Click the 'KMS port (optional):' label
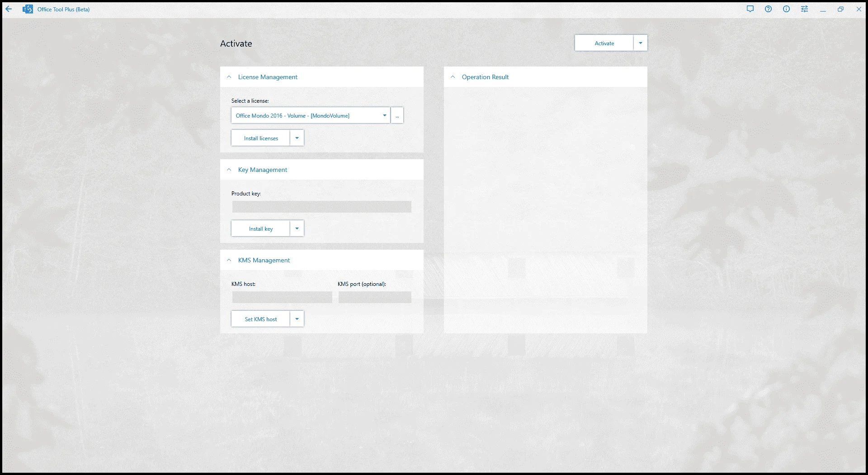Image resolution: width=868 pixels, height=475 pixels. point(362,284)
